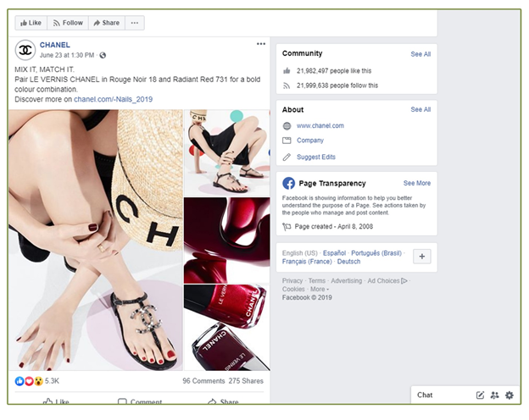Select '21,982,497 people like this' text

pyautogui.click(x=334, y=71)
